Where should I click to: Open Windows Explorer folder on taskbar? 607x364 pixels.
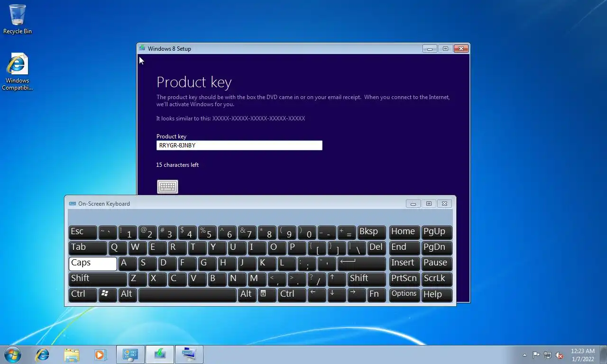click(72, 354)
